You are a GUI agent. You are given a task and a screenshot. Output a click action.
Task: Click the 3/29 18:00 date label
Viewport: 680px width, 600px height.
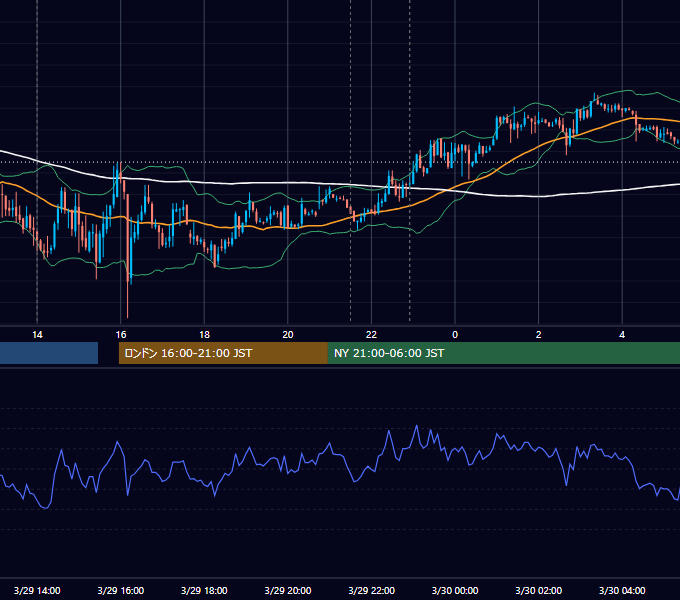(204, 590)
